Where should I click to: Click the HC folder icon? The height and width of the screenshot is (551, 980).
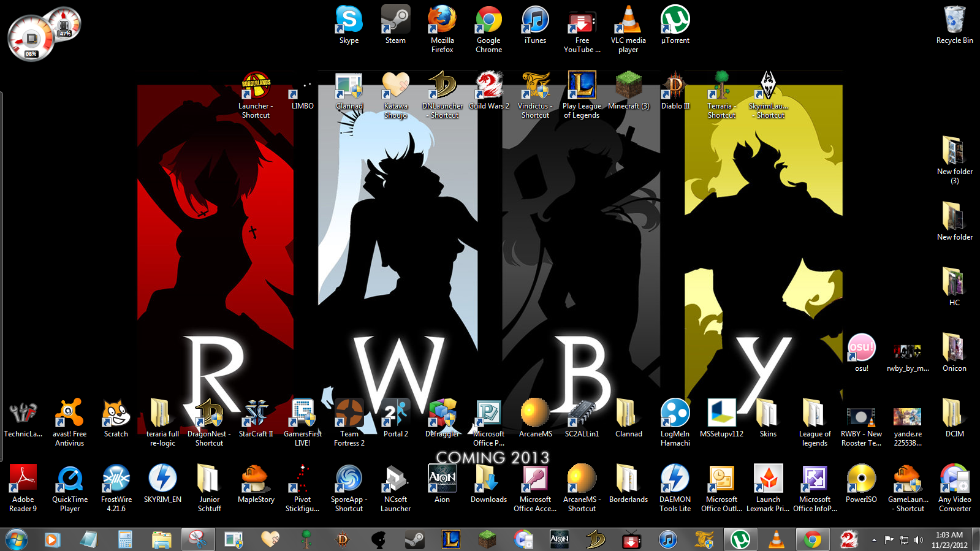coord(954,287)
